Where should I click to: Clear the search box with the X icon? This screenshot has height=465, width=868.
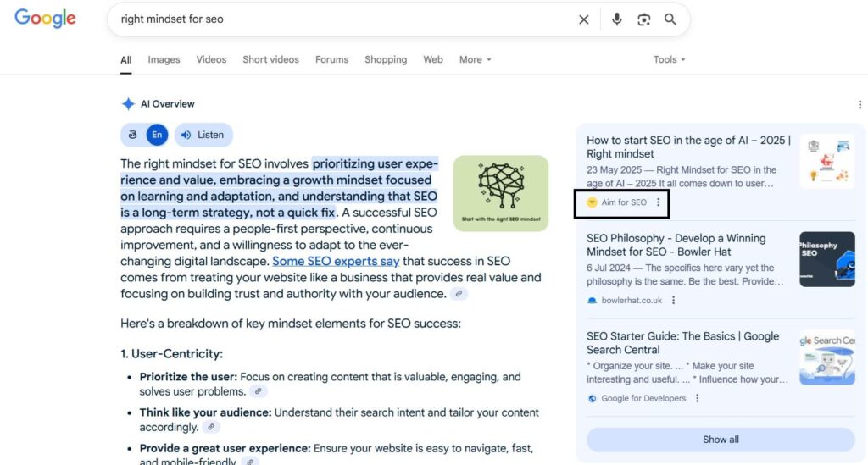point(583,19)
